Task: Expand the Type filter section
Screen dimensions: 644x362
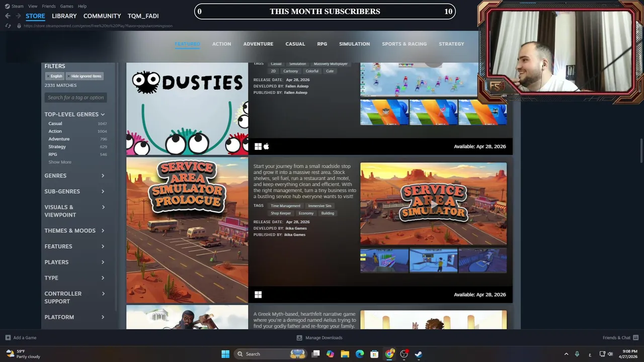Action: click(74, 278)
